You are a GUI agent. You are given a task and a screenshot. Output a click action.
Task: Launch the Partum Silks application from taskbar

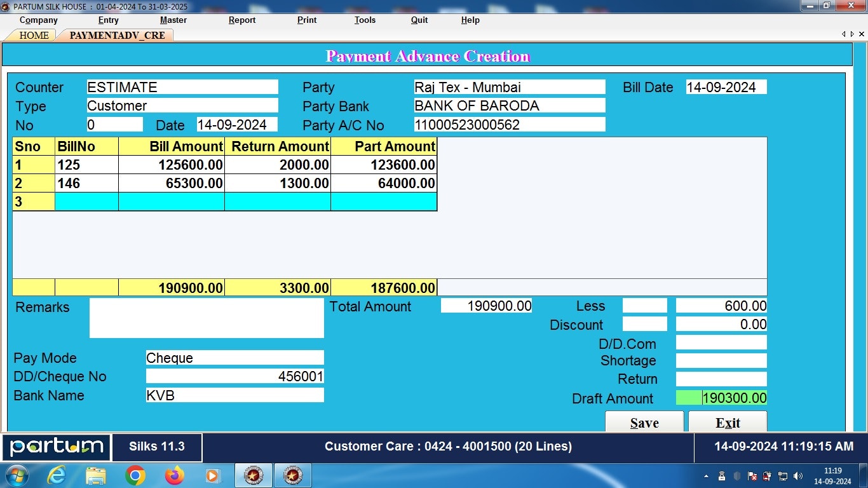(253, 475)
